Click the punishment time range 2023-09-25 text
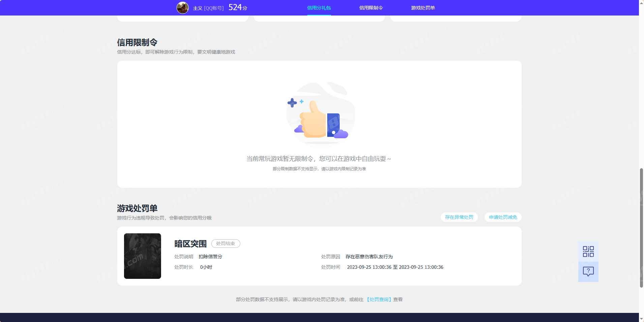Screen dimensions: 644x322 pyautogui.click(x=395, y=267)
